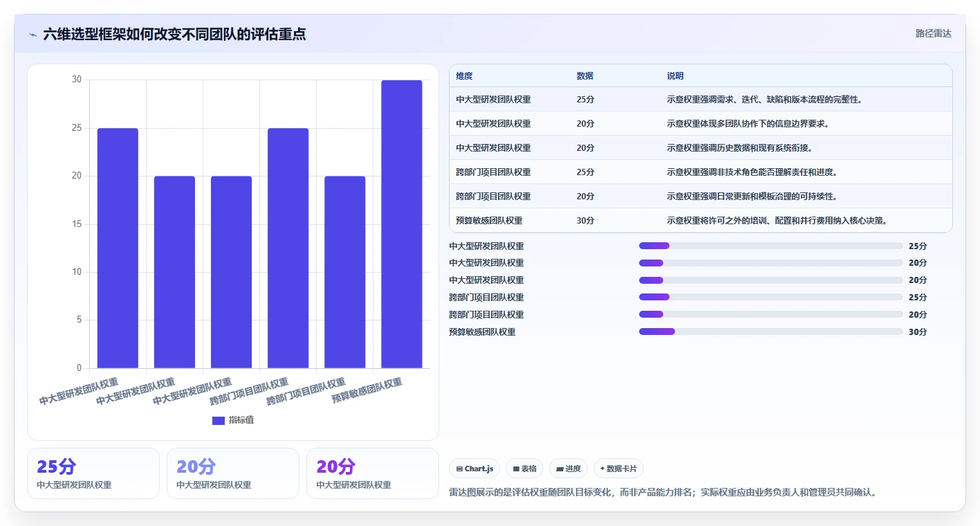Click the 预算敏感团队权重 progress bar showing 30分
The width and height of the screenshot is (980, 526).
click(771, 332)
